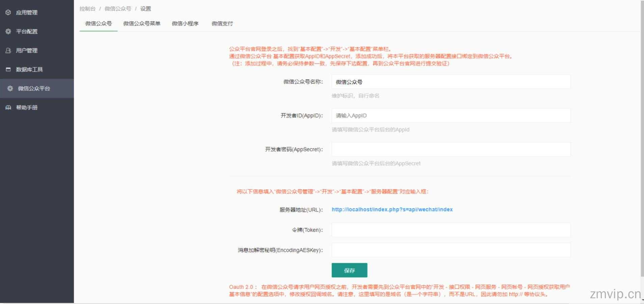Screen dimensions: 644x304
Task: Switch to the 微信公众号 tab
Action: pyautogui.click(x=99, y=24)
